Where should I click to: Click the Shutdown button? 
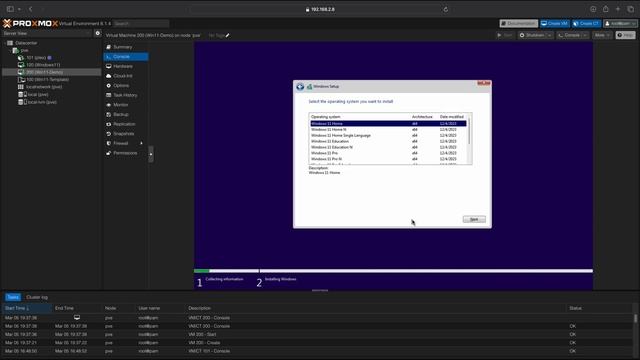pos(532,36)
